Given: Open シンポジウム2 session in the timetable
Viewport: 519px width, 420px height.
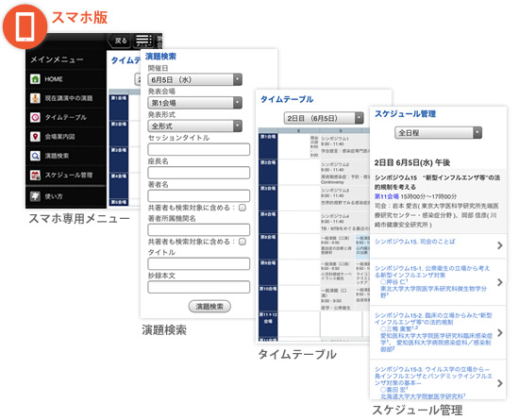Looking at the screenshot, I should (x=344, y=173).
